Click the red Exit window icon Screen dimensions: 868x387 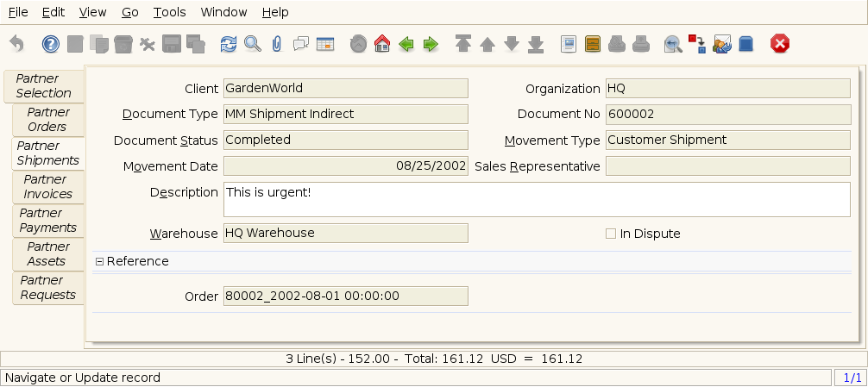click(780, 44)
